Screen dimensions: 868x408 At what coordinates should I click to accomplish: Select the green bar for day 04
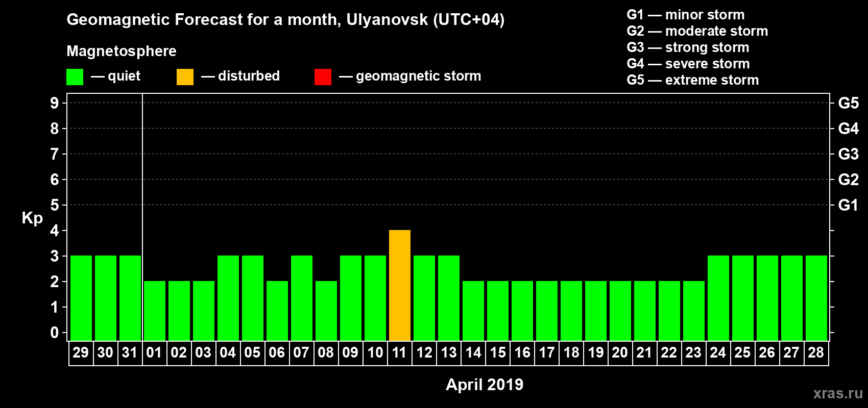pyautogui.click(x=228, y=298)
